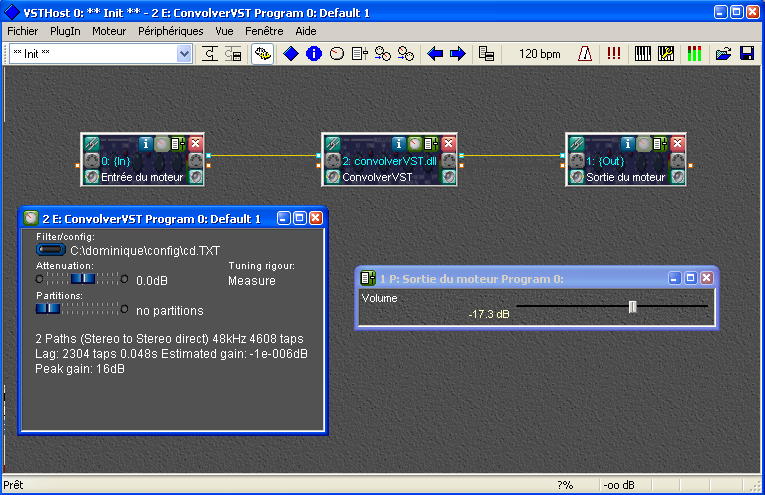Click the Peak gain: 16dB text

80,369
